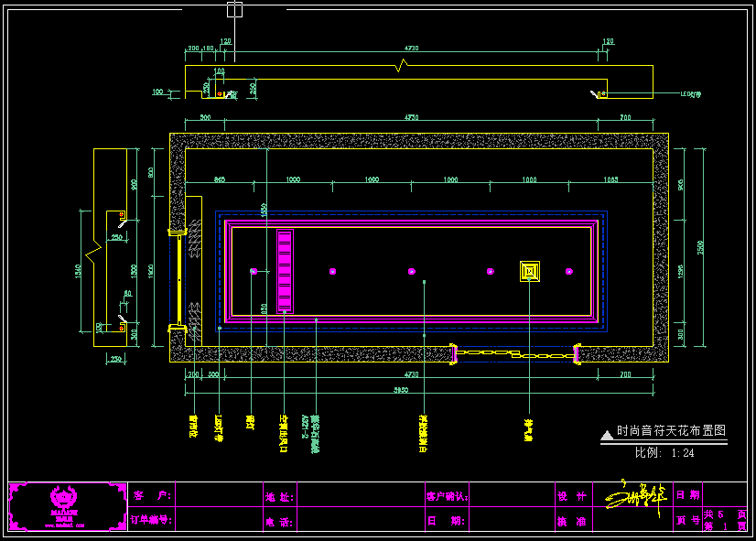Select the blank 订单编号 field
The width and height of the screenshot is (756, 541).
pos(216,520)
